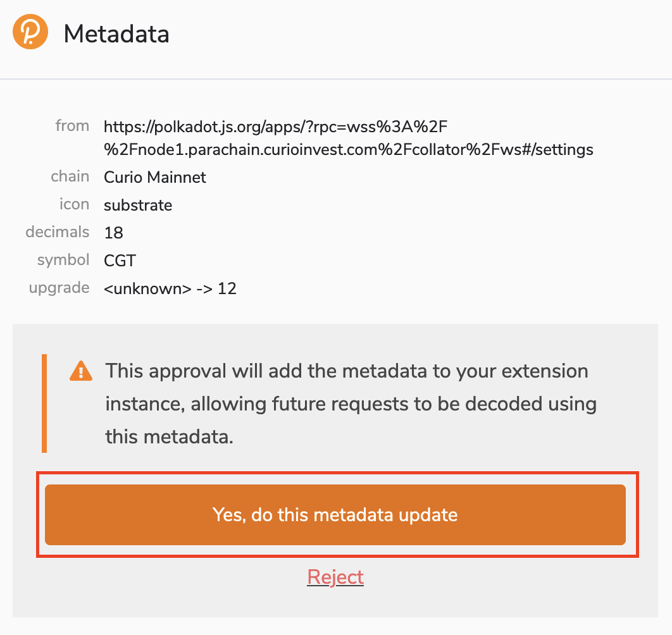Image resolution: width=672 pixels, height=635 pixels.
Task: Click the 'decimals' field label
Action: [58, 232]
